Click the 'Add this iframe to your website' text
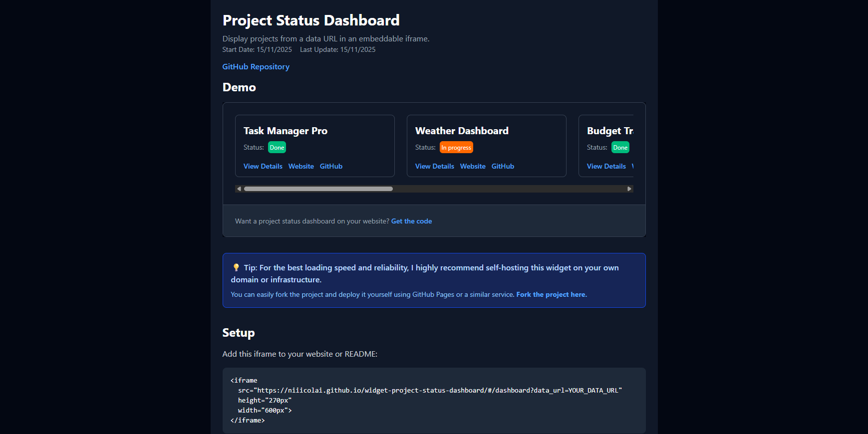 (300, 354)
